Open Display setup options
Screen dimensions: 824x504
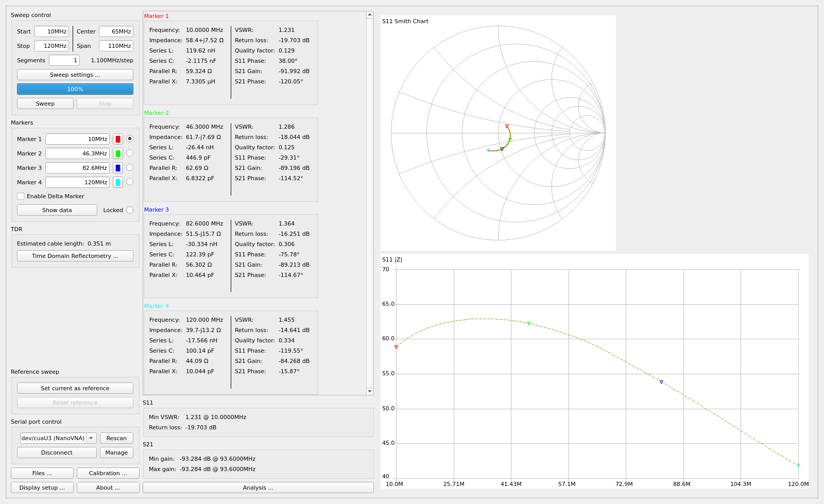42,488
